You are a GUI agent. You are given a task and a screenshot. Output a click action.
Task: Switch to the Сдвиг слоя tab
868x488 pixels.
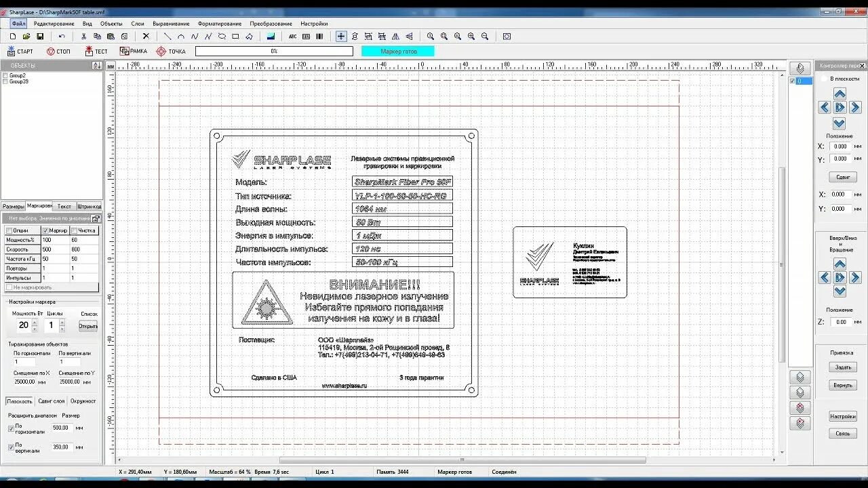(x=52, y=401)
